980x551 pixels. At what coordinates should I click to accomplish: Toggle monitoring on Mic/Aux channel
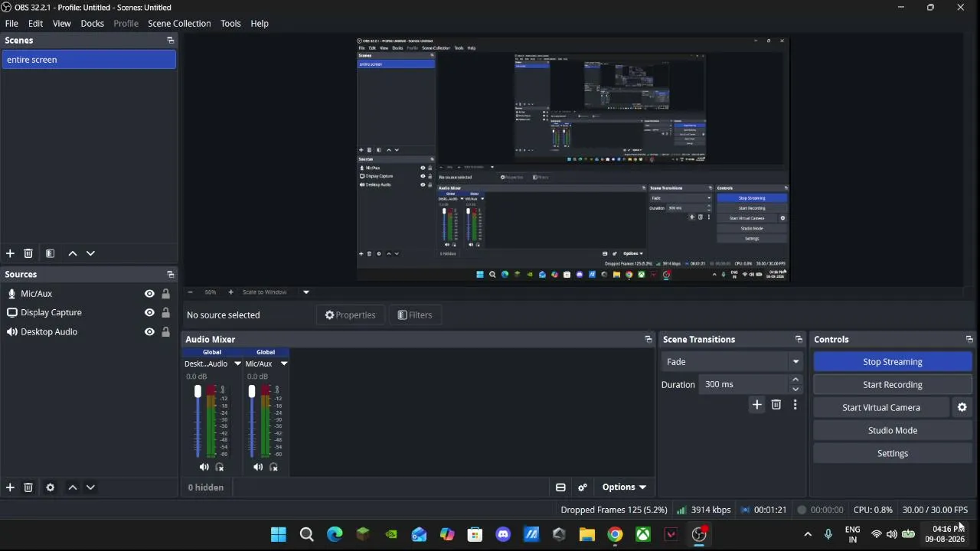274,468
